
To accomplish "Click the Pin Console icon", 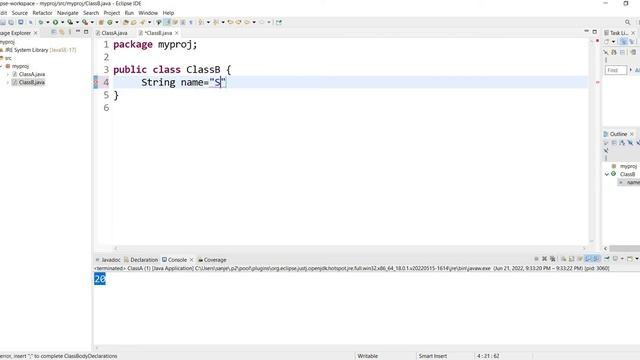I will click(x=607, y=259).
